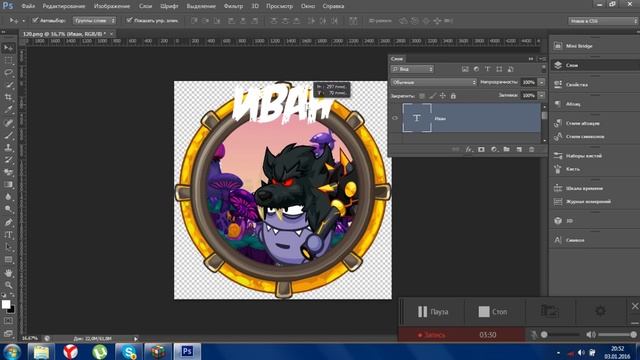The height and width of the screenshot is (360, 640).
Task: Select the Quick Selection wand tool
Action: click(8, 85)
